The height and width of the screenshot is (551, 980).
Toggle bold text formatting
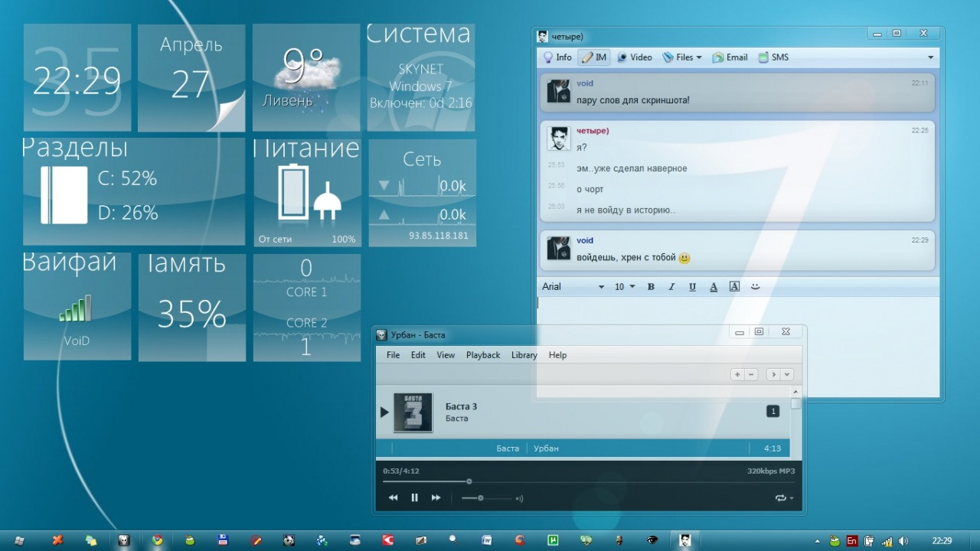(651, 287)
